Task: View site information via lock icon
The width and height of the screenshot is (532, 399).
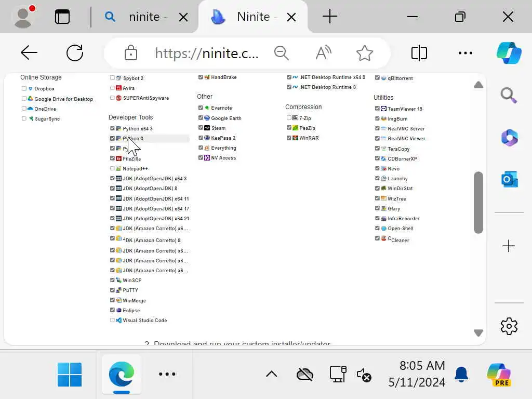Action: pos(130,53)
